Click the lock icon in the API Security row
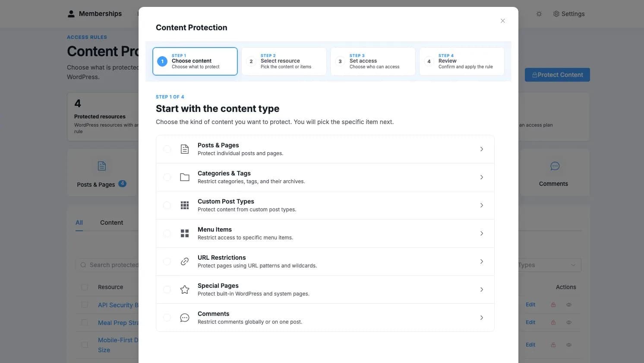This screenshot has width=644, height=363. tap(553, 305)
